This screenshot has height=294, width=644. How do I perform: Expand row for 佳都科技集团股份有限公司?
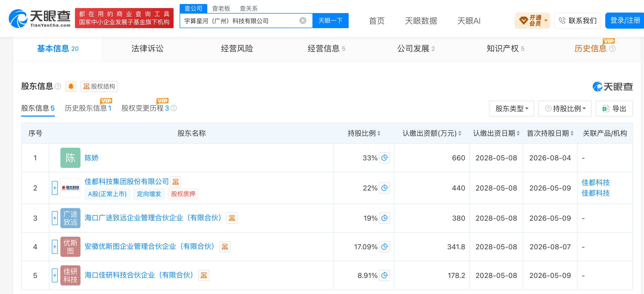(55, 188)
